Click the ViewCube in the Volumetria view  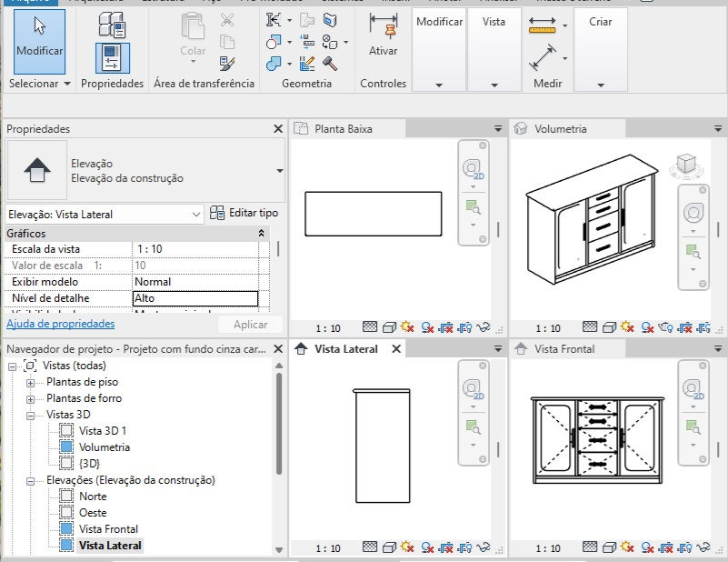click(686, 166)
